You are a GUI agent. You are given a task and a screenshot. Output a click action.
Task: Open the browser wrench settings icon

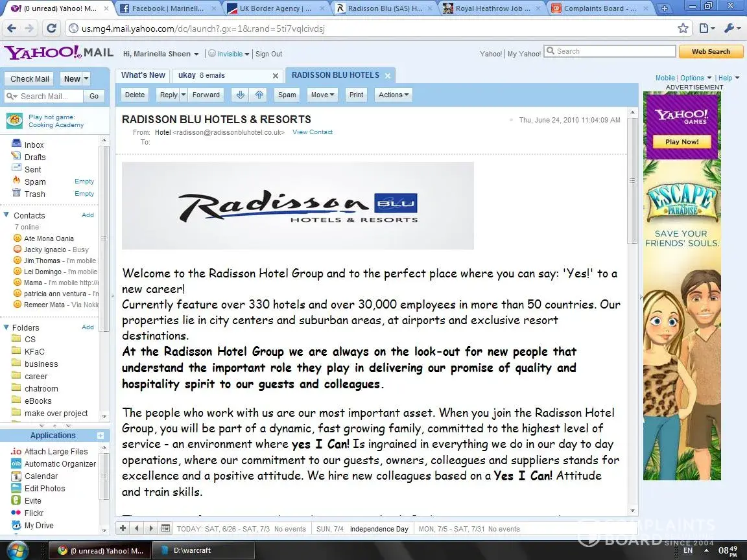[731, 28]
